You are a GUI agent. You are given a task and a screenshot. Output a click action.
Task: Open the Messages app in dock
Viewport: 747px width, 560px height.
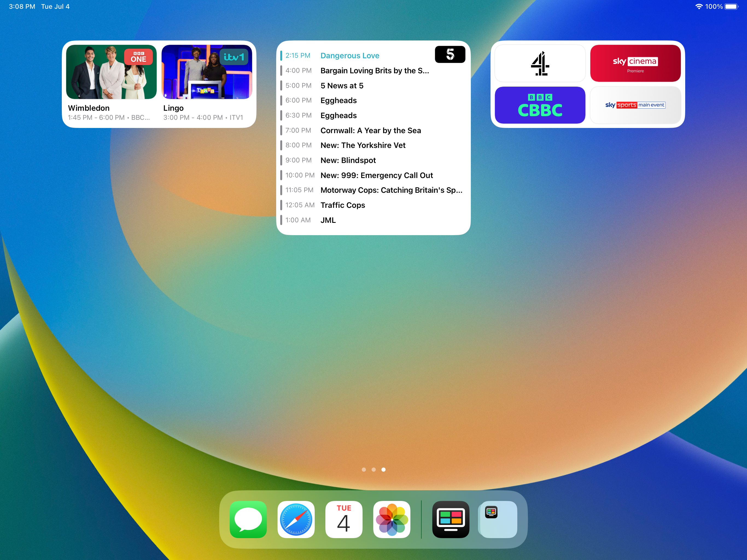pos(248,519)
